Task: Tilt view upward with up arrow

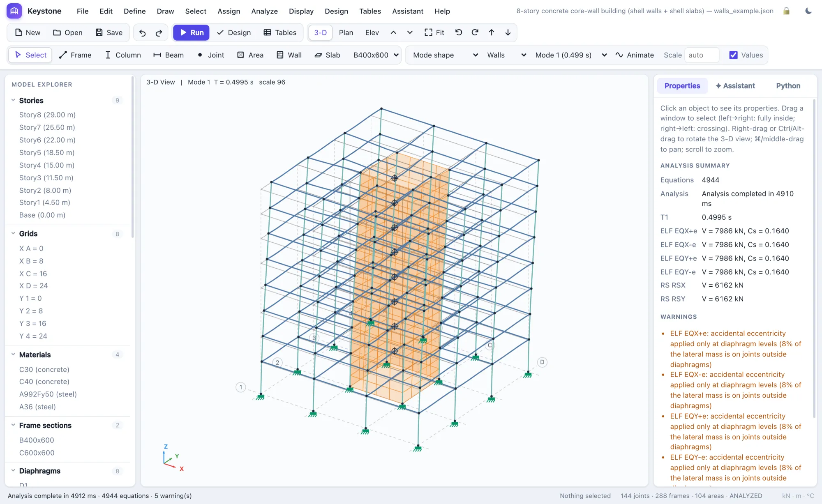Action: [x=492, y=32]
